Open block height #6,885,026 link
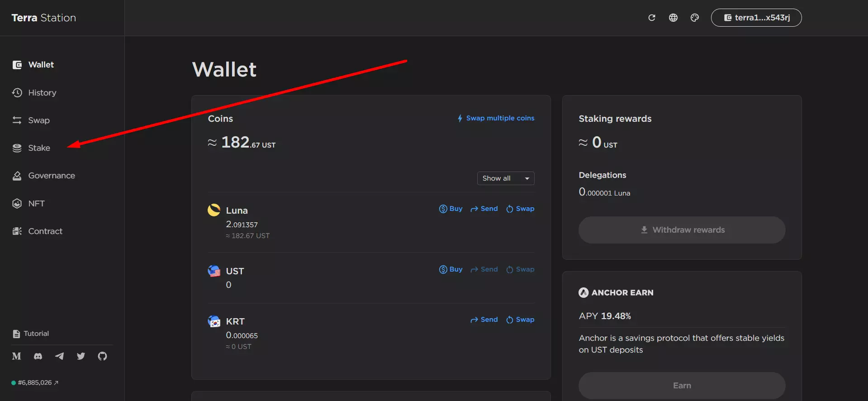 [35, 382]
